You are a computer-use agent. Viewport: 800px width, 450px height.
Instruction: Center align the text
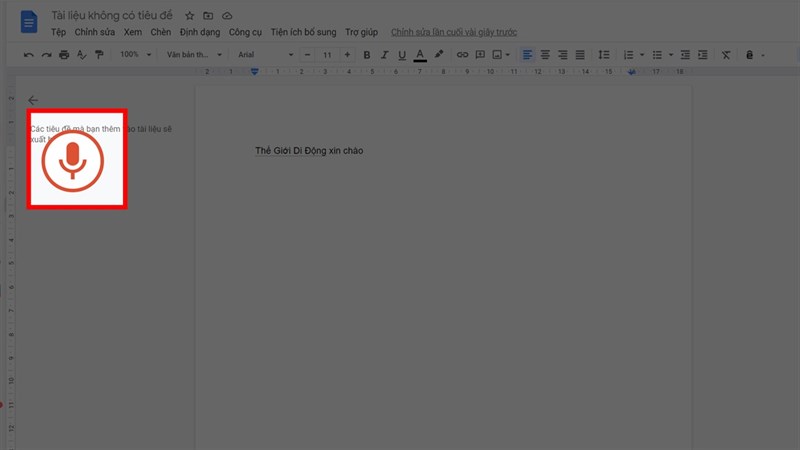pyautogui.click(x=545, y=55)
